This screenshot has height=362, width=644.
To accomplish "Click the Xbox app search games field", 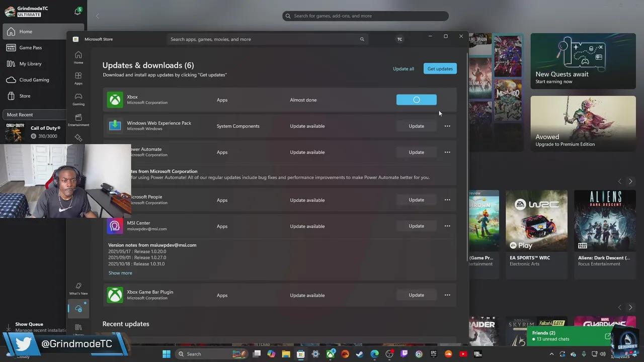I will coord(365,16).
